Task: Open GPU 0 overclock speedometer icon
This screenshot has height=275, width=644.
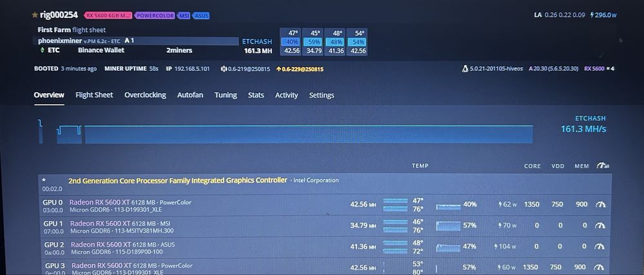Action: 600,204
